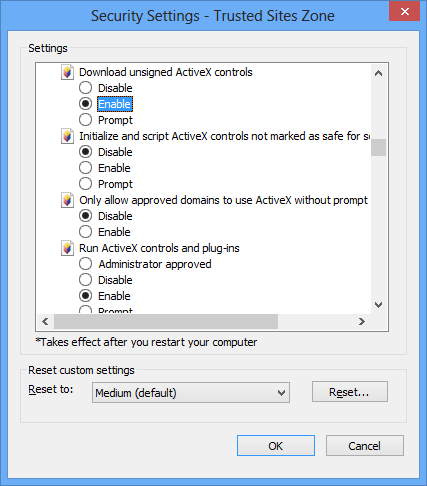Choose Disable under Run ActiveX controls and plug-ins

tap(86, 280)
